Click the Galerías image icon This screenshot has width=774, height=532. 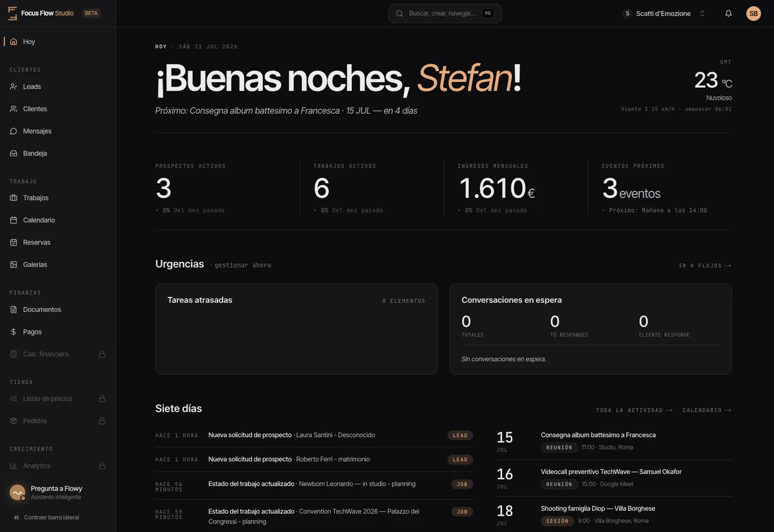[x=13, y=265]
